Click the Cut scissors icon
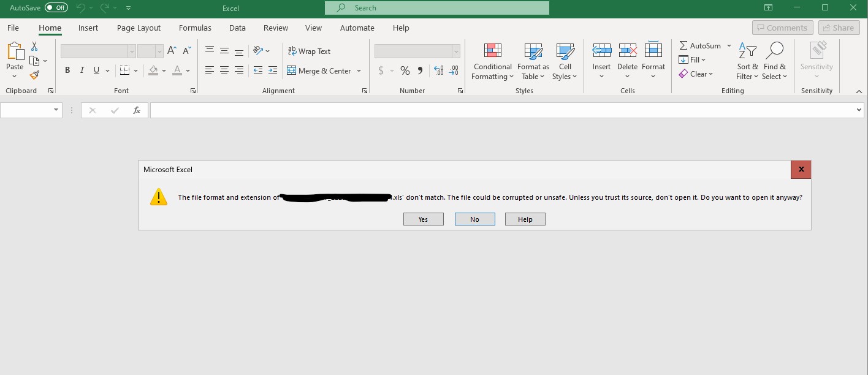868x375 pixels. pyautogui.click(x=34, y=47)
